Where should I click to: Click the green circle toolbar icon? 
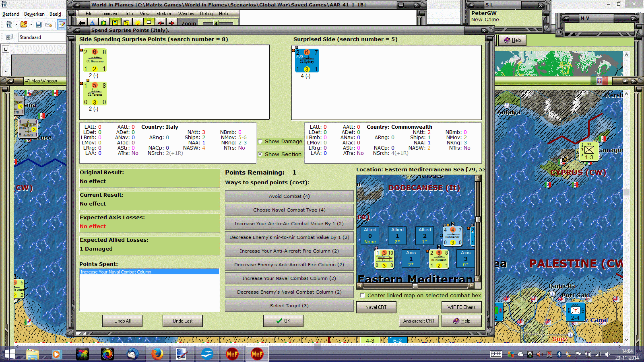tap(104, 23)
